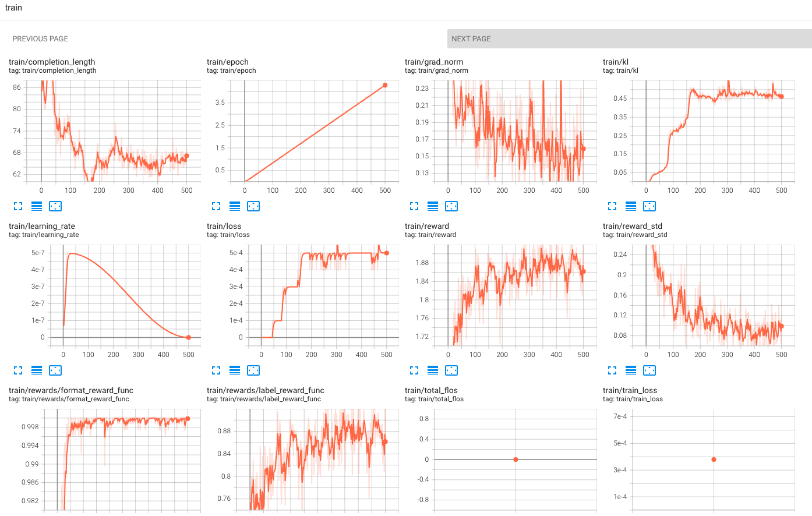The width and height of the screenshot is (812, 516).
Task: Go to the previous page of charts
Action: click(40, 39)
